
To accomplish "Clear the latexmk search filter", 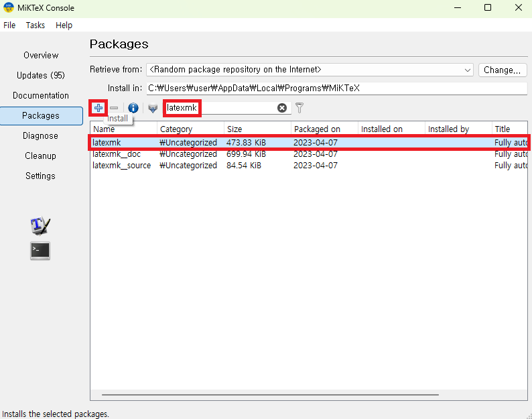I will pos(281,108).
